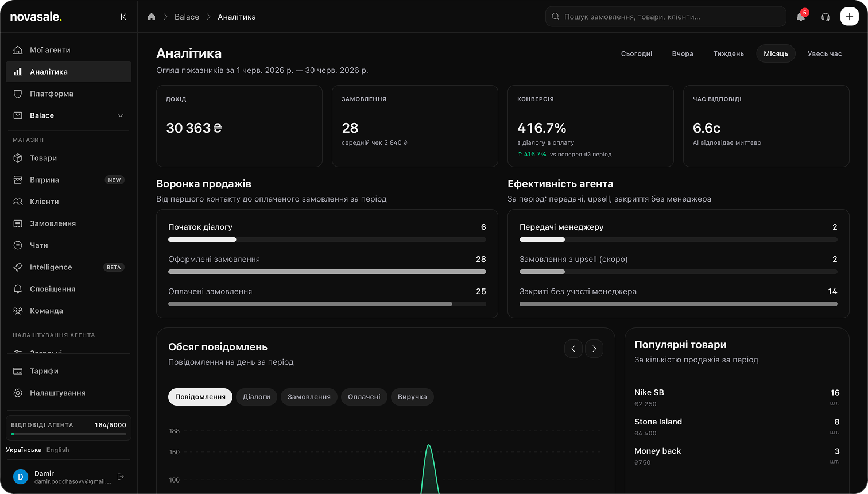Click the Money back product row
Image resolution: width=868 pixels, height=494 pixels.
coord(737,456)
